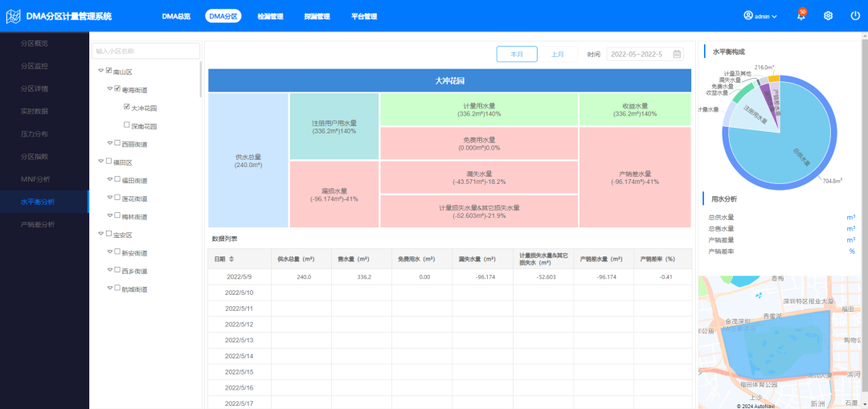Check the 莲花街道 checkbox

pyautogui.click(x=117, y=198)
